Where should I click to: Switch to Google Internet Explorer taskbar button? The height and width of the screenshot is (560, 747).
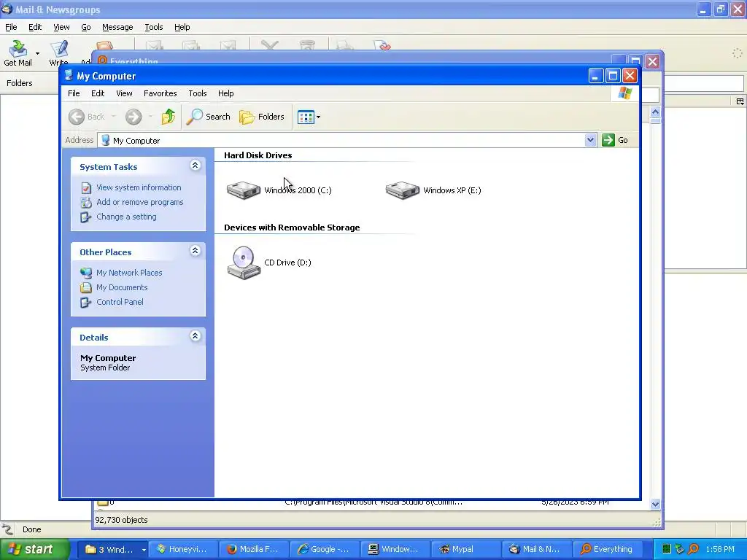coord(324,549)
